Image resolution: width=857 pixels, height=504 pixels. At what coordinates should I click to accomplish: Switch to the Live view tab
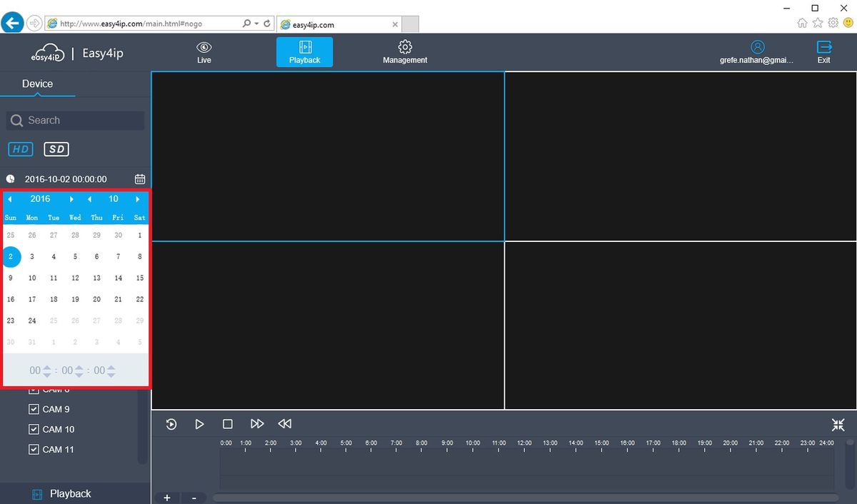click(204, 52)
